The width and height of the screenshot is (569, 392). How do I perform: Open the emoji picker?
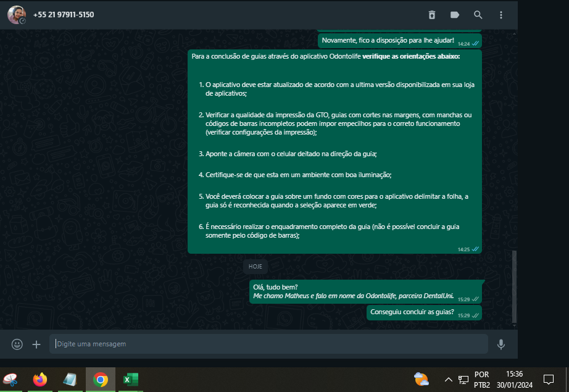point(17,344)
